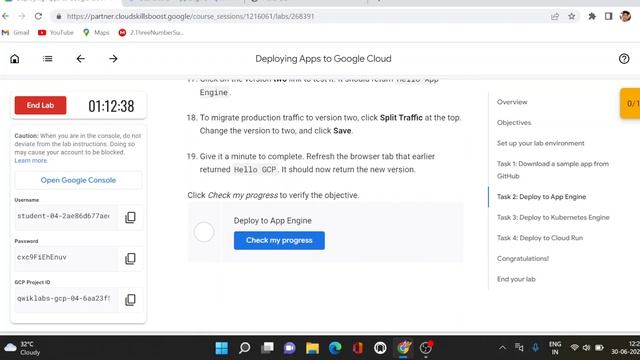Viewport: 640px width, 360px height.
Task: Jump to End your lab section
Action: [516, 279]
